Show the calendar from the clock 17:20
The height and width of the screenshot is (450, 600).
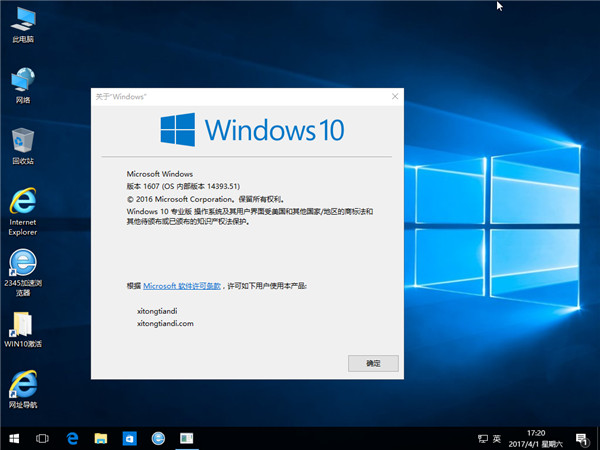(x=536, y=439)
